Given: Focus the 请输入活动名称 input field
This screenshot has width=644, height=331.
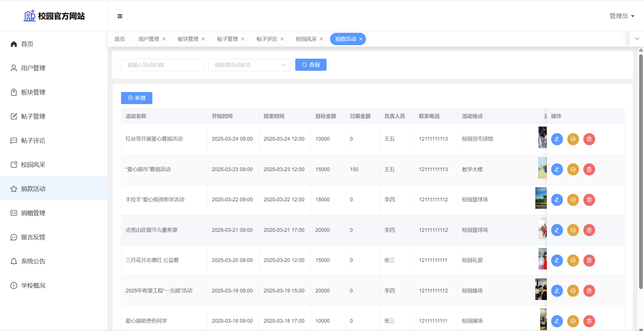Looking at the screenshot, I should coord(162,65).
